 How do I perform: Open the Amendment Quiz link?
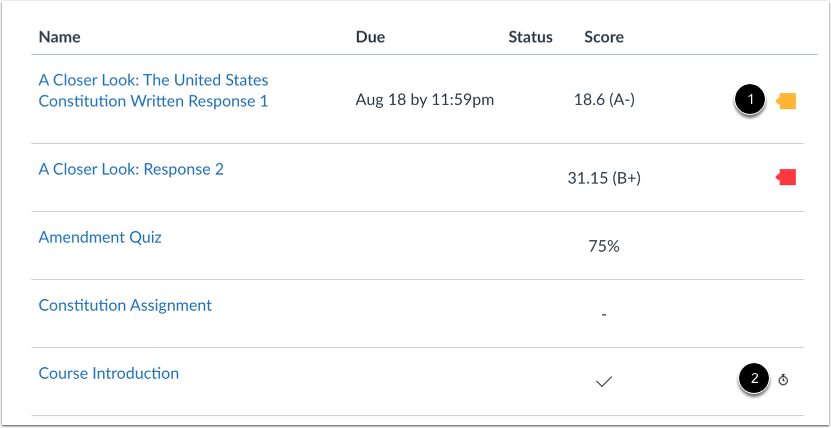tap(100, 237)
